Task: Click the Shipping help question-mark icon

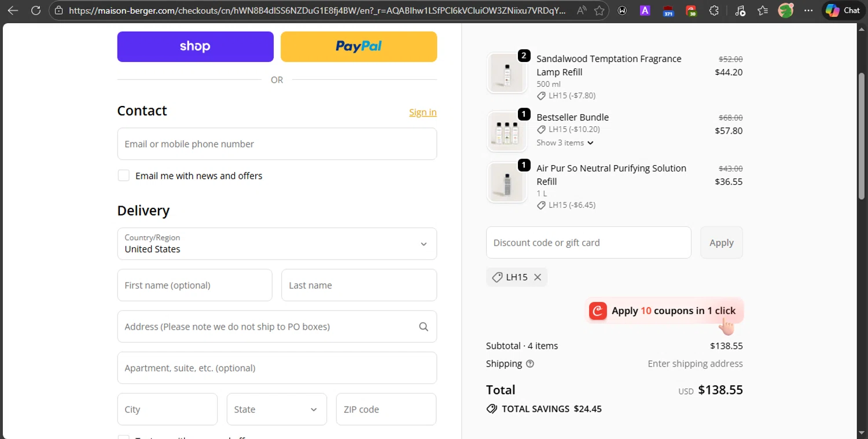Action: point(530,364)
